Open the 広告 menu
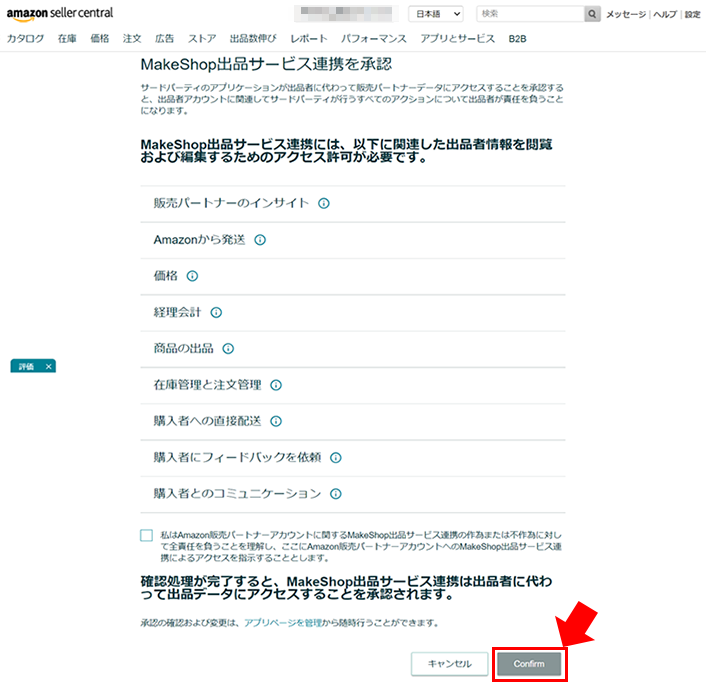The height and width of the screenshot is (684, 706). coord(164,39)
